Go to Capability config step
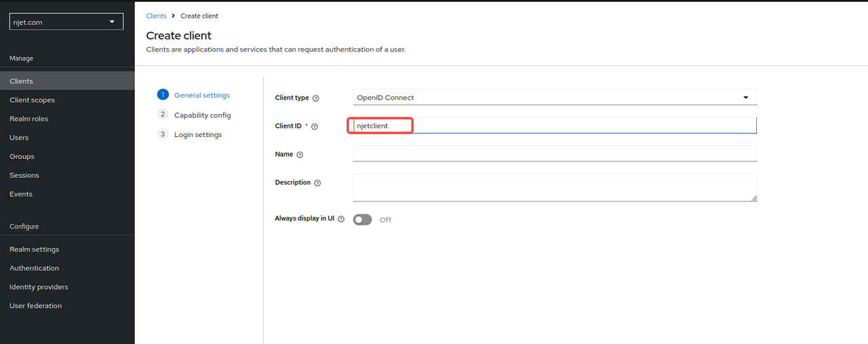868x344 pixels. [x=202, y=115]
